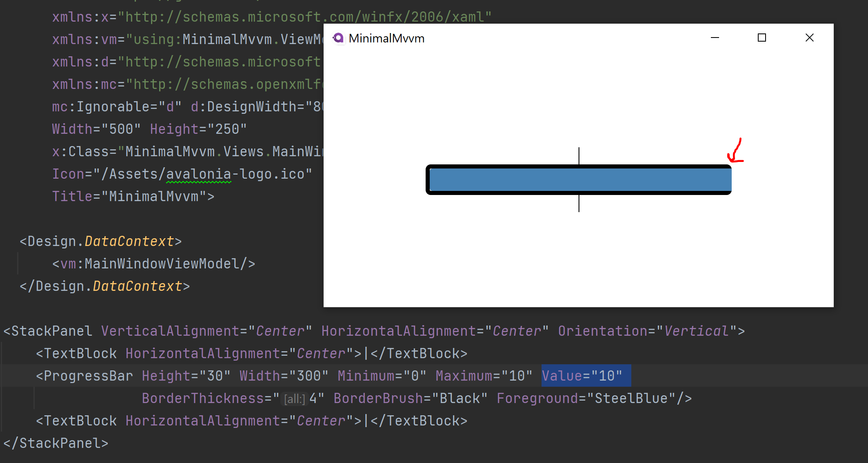Click the [all:] inlay hint badge on BorderThickness
This screenshot has height=463, width=868.
coord(294,399)
